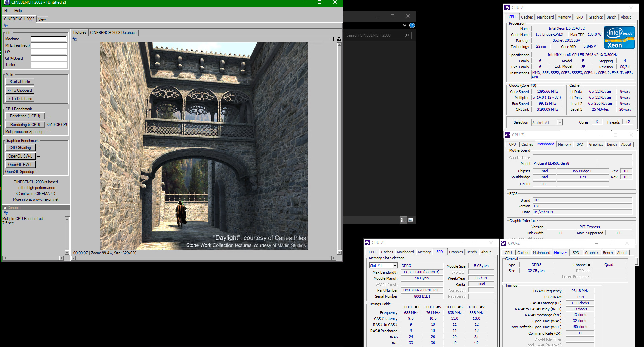Screen dimensions: 644x347
Task: Click the 7.5 sec console output line
Action: tap(8, 223)
